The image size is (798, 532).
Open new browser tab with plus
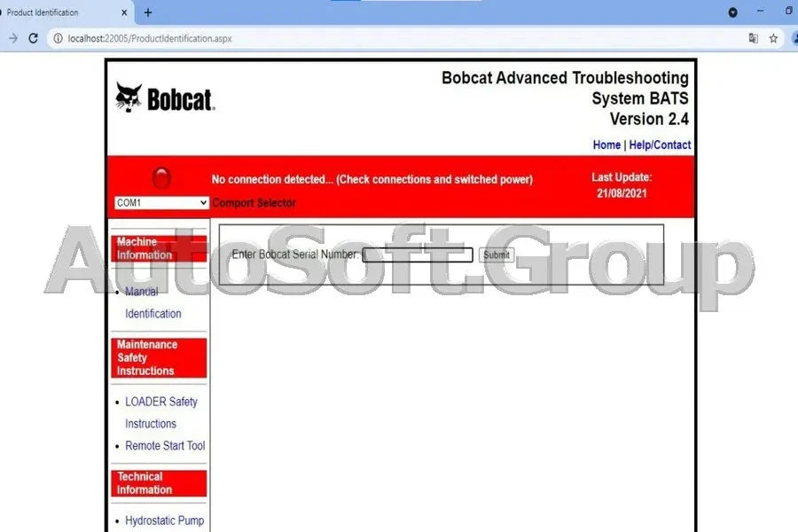(148, 12)
